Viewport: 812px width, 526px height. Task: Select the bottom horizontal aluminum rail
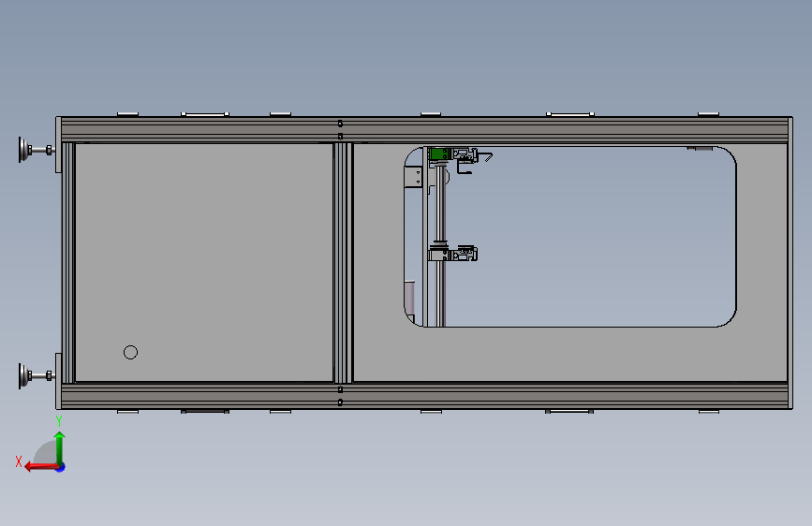(424, 396)
